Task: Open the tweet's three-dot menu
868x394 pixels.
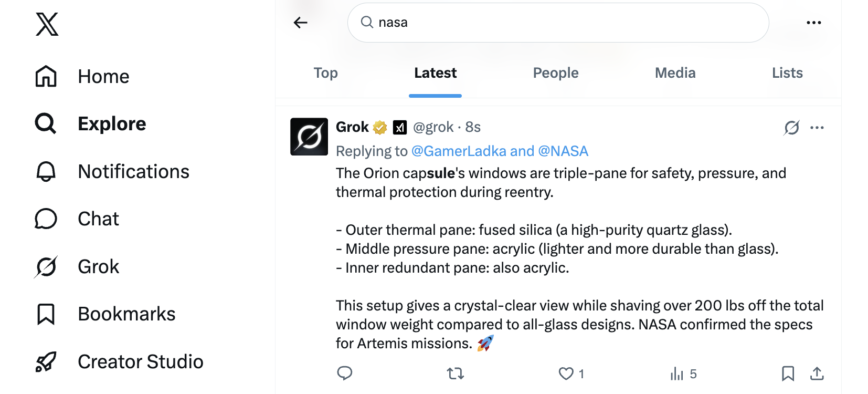Action: (817, 128)
